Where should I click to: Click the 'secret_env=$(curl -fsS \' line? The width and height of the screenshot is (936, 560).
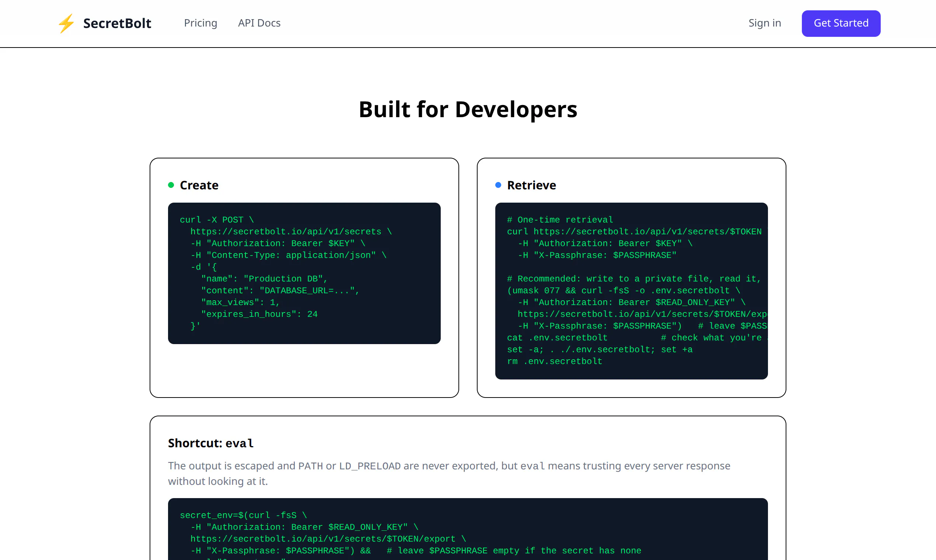point(244,515)
